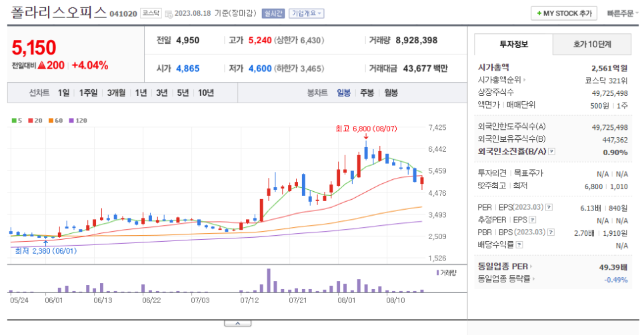Open help icon next to PER EPS(2023.03)
The image size is (644, 335).
pyautogui.click(x=549, y=207)
